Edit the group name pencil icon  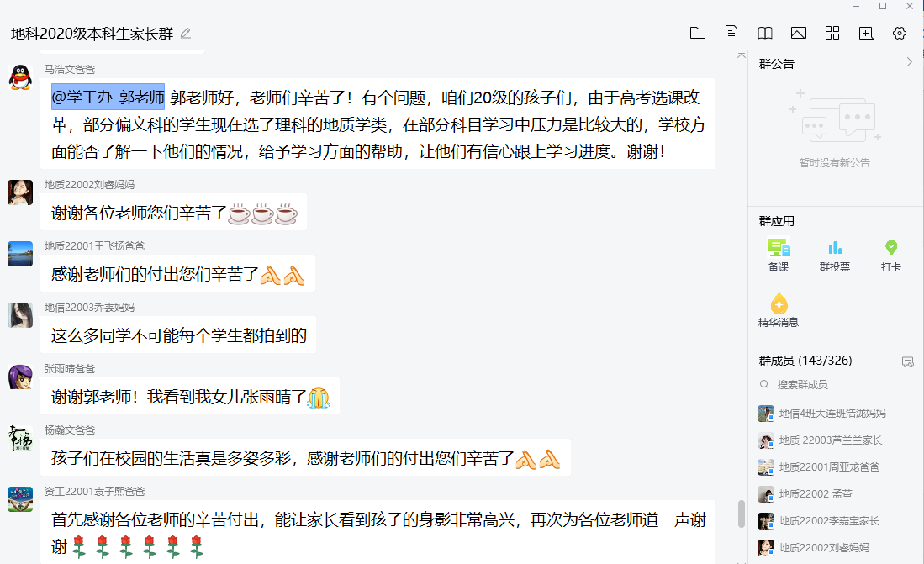click(186, 34)
